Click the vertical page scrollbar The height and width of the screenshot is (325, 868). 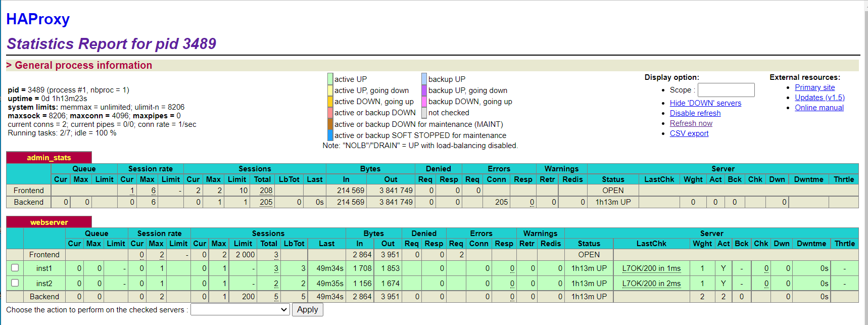point(865,162)
